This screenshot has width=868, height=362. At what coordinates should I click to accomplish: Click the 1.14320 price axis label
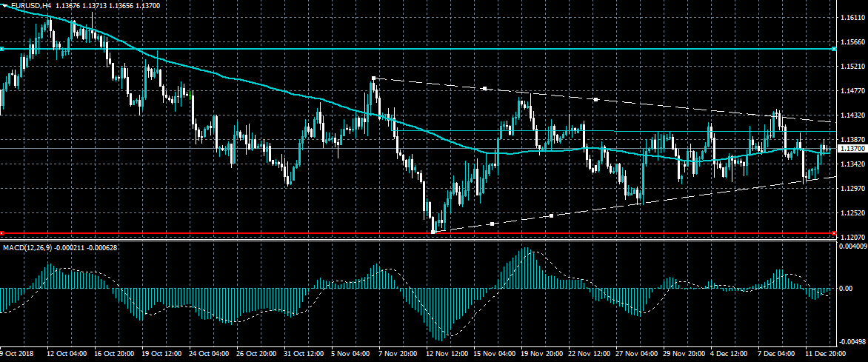[x=852, y=115]
